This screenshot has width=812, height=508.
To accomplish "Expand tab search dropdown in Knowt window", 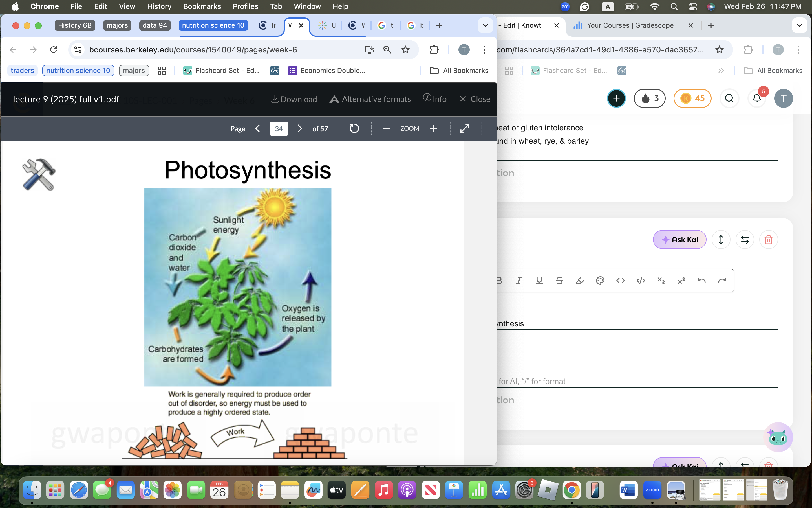I will (x=799, y=25).
